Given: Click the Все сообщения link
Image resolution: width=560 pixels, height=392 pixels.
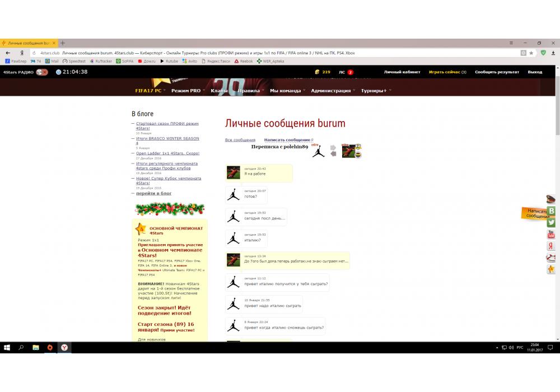Looking at the screenshot, I should click(240, 140).
